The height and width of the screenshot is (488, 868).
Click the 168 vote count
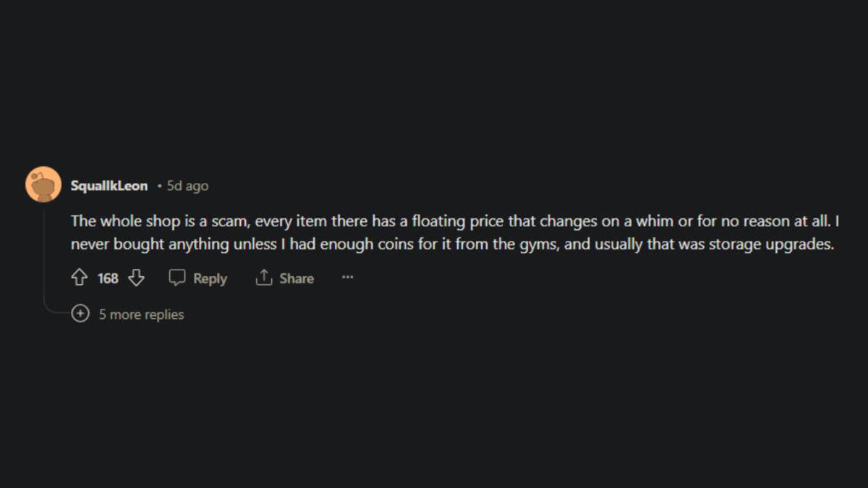[108, 278]
